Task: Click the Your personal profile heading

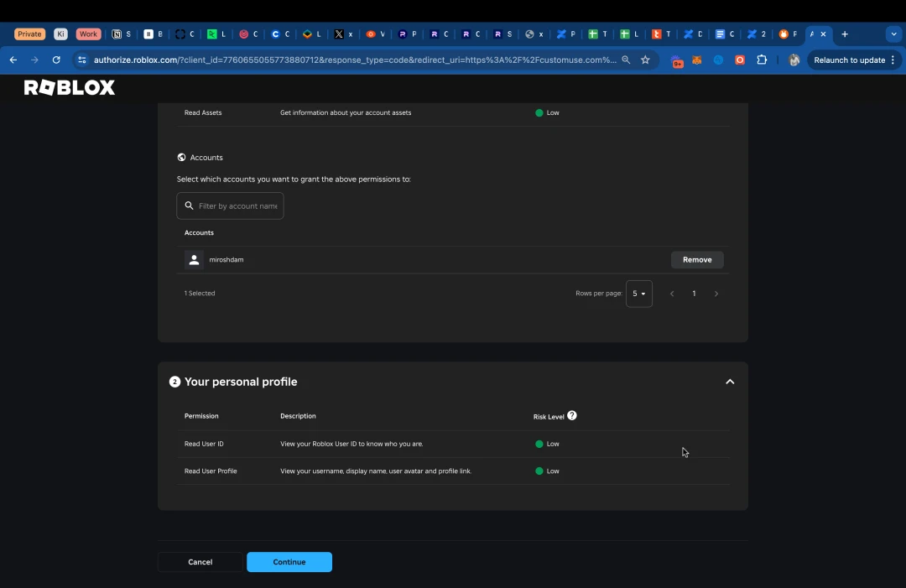Action: coord(241,382)
